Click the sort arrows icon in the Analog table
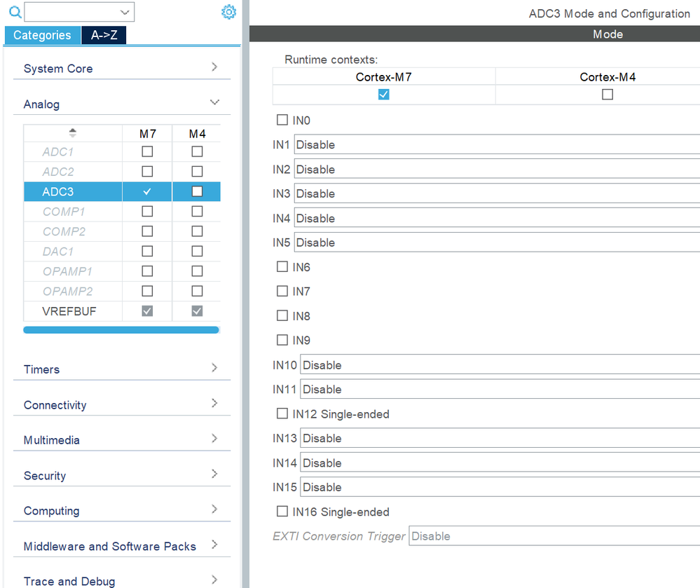The height and width of the screenshot is (588, 700). coord(73,132)
